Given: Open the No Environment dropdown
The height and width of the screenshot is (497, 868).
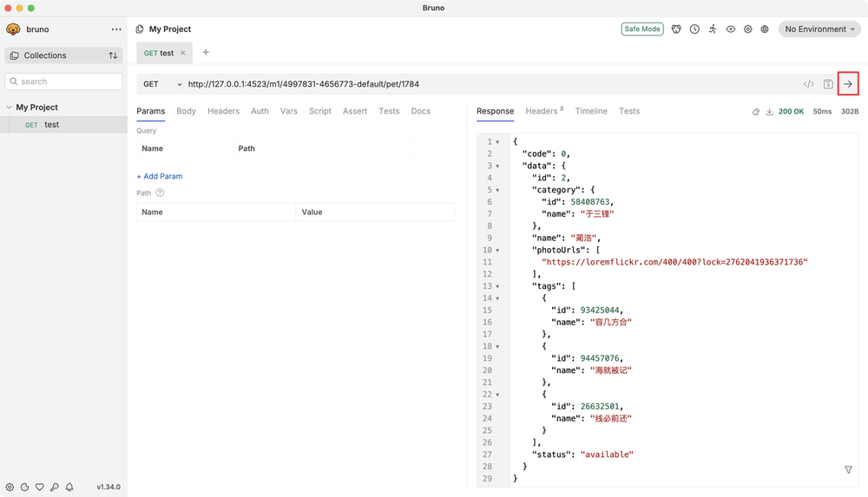Looking at the screenshot, I should (820, 29).
